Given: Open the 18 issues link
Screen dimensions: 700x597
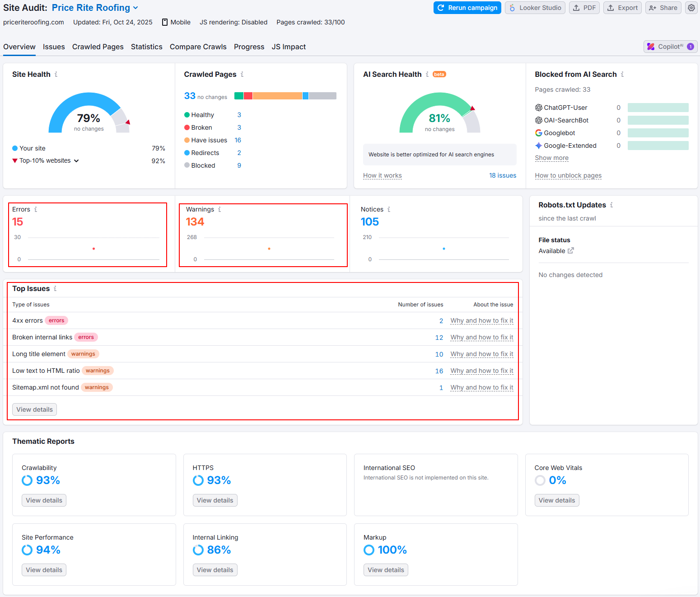Looking at the screenshot, I should 502,175.
